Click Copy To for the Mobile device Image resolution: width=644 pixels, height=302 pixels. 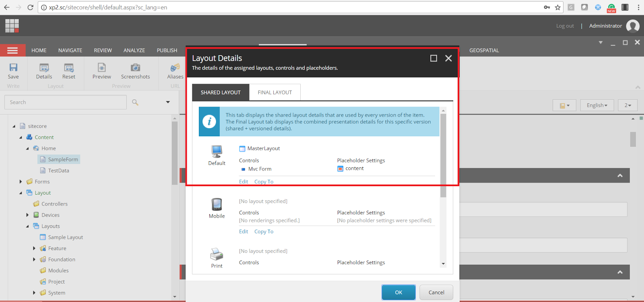[x=264, y=232]
